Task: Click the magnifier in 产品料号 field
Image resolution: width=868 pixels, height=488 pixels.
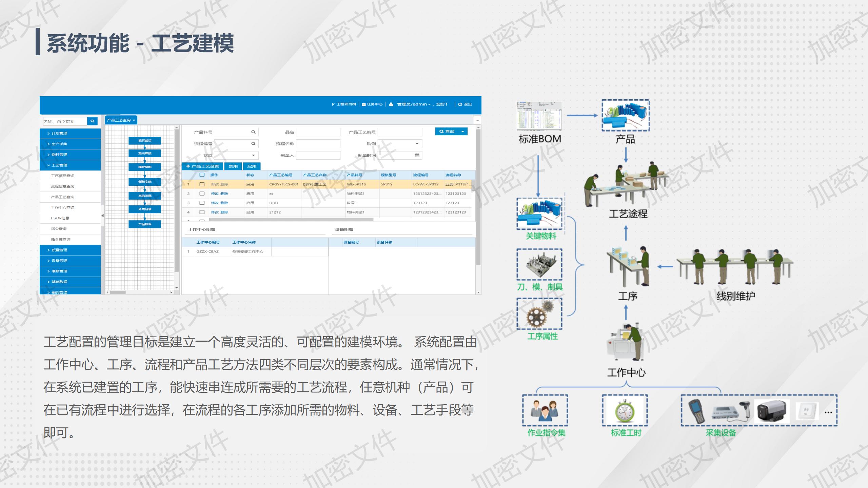Action: pos(253,132)
